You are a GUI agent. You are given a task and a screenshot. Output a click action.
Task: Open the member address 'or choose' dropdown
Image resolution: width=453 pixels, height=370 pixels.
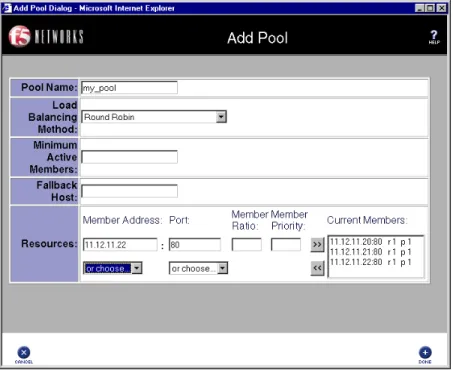coord(113,268)
